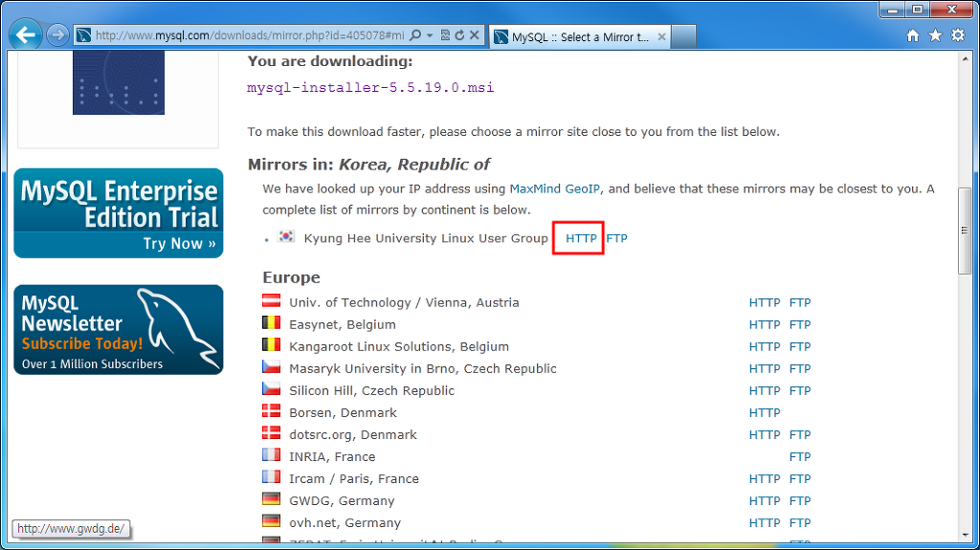Click HTTP for Univ. of Technology Vienna

click(765, 302)
